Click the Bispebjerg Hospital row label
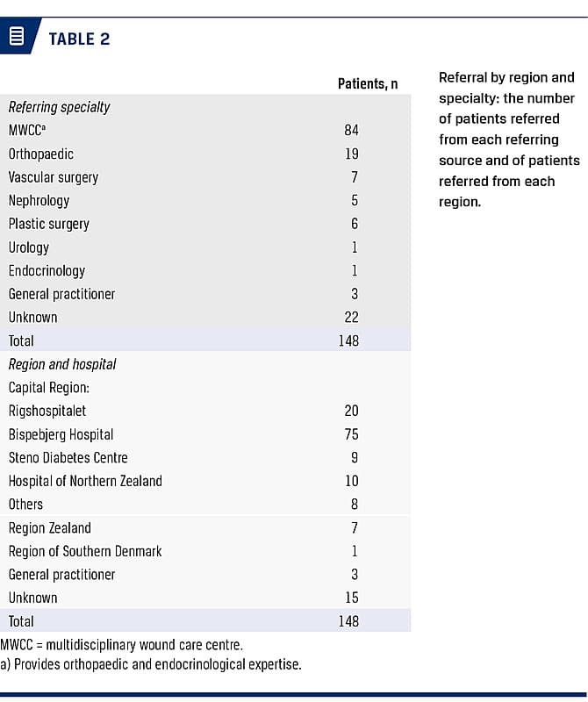Screen dimensions: 588x702 pos(61,434)
